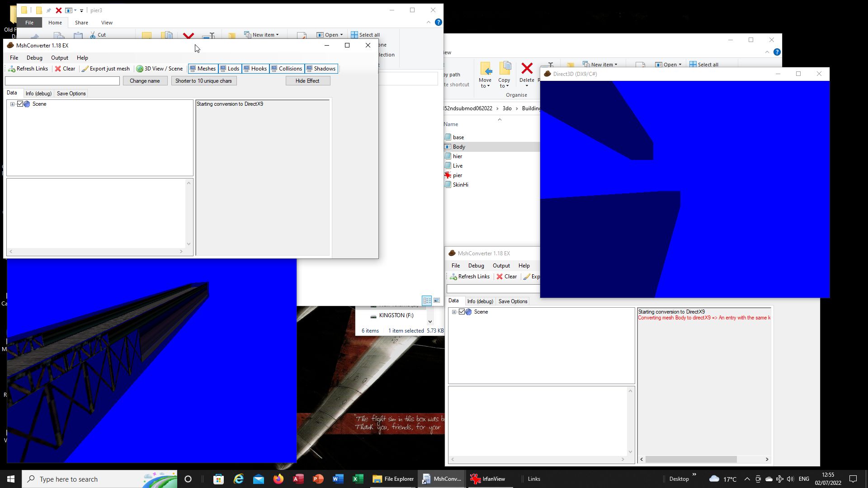The height and width of the screenshot is (488, 868).
Task: Open the New item dropdown in pier3 explorer
Action: pos(262,35)
